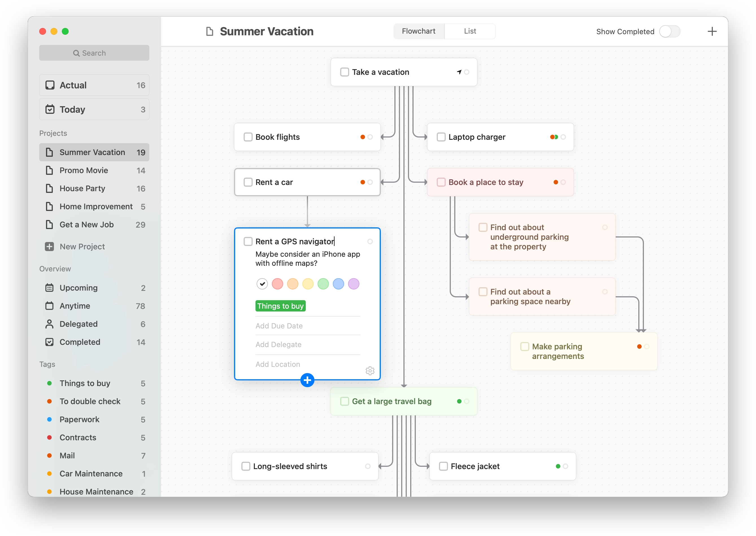
Task: Open the Delegated person icon entry
Action: pos(49,324)
